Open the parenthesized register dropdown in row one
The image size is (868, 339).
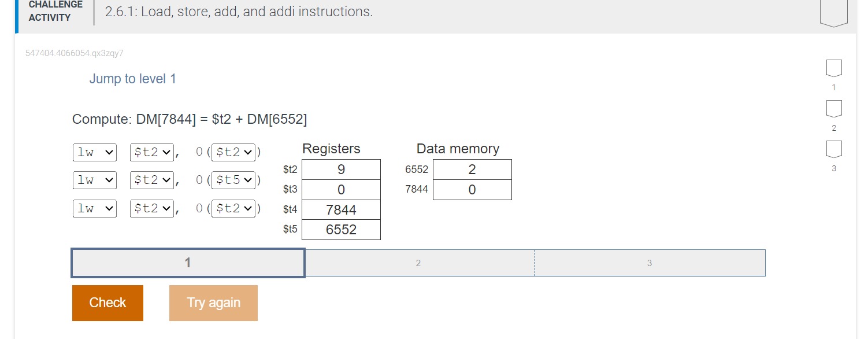(x=233, y=152)
